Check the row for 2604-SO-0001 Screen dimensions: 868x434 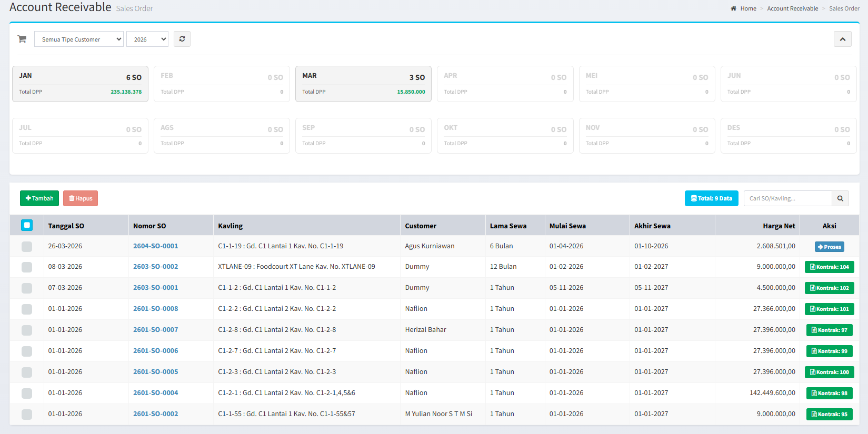(x=27, y=246)
